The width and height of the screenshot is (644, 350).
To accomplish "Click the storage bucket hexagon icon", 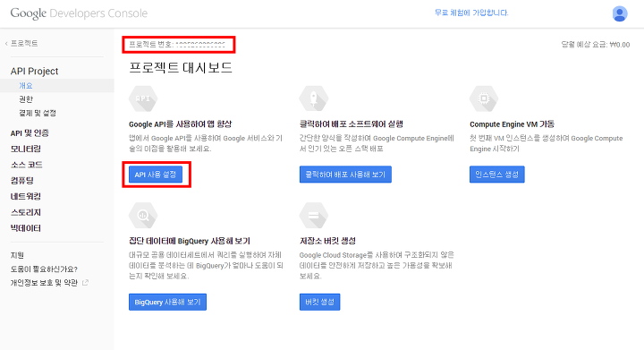I will (x=313, y=215).
